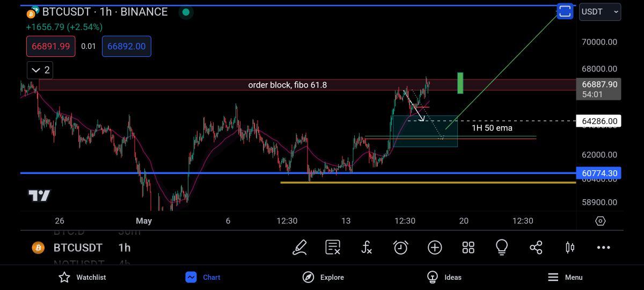Open the BTCUSDT symbol search
The width and height of the screenshot is (644, 290).
coord(78,248)
